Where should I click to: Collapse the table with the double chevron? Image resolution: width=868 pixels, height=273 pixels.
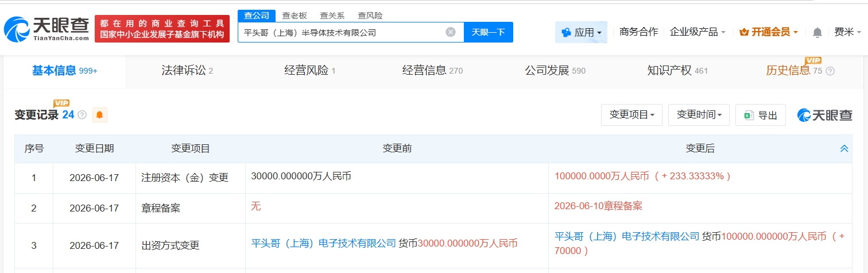pos(844,149)
